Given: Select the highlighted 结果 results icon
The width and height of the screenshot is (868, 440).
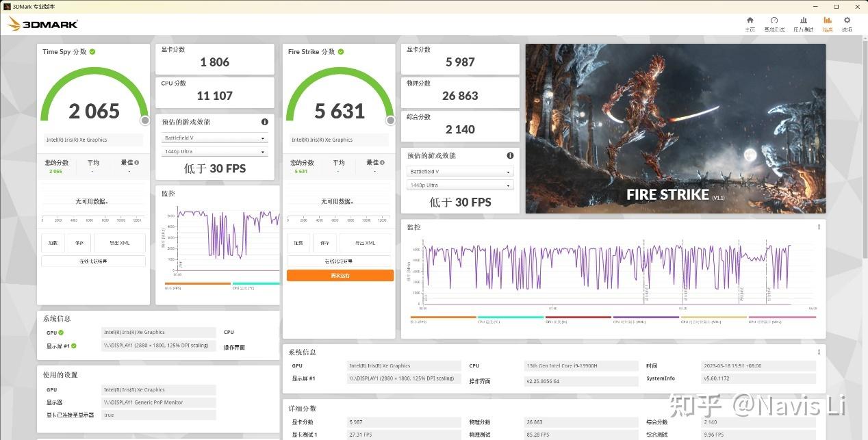Looking at the screenshot, I should pos(828,21).
